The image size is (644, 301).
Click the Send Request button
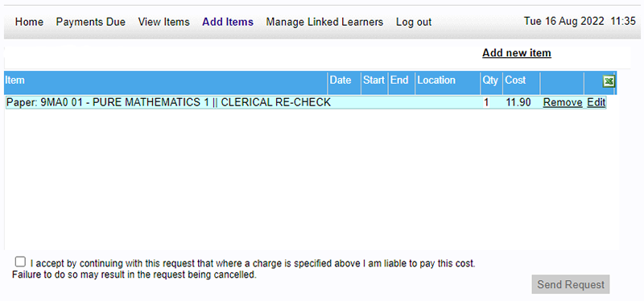571,285
